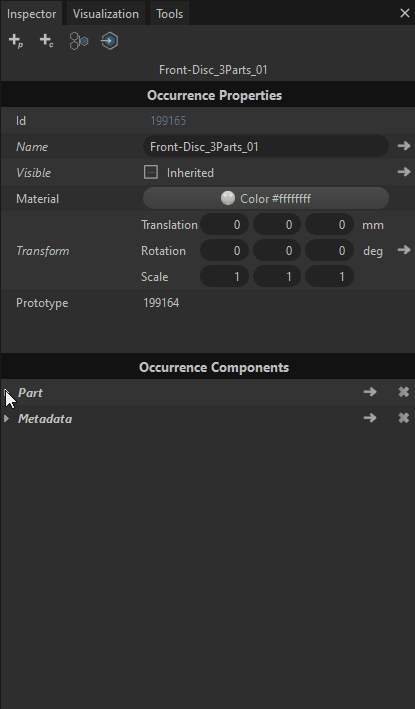Click the arrow on the Part component
The width and height of the screenshot is (415, 709).
(370, 392)
